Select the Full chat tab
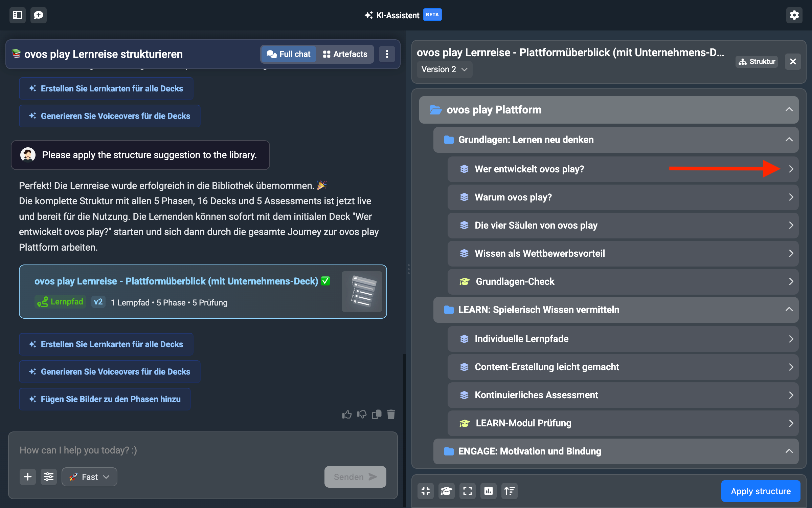 point(289,54)
